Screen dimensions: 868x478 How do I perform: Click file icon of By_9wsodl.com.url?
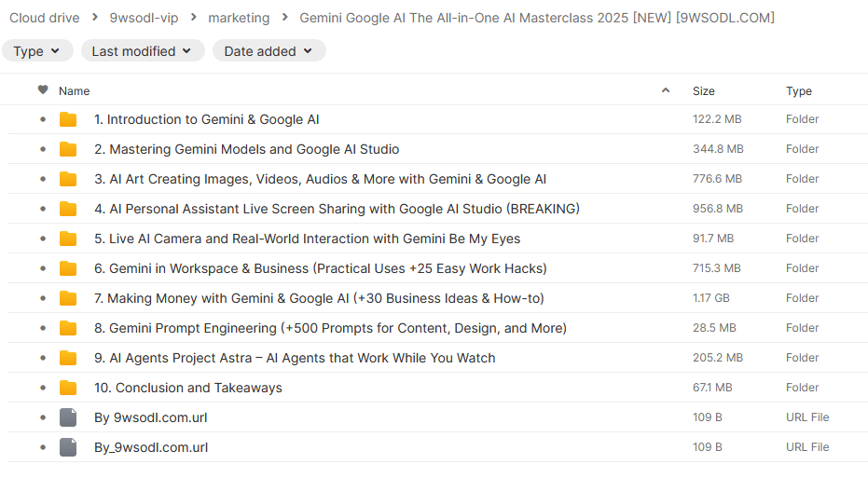click(68, 447)
